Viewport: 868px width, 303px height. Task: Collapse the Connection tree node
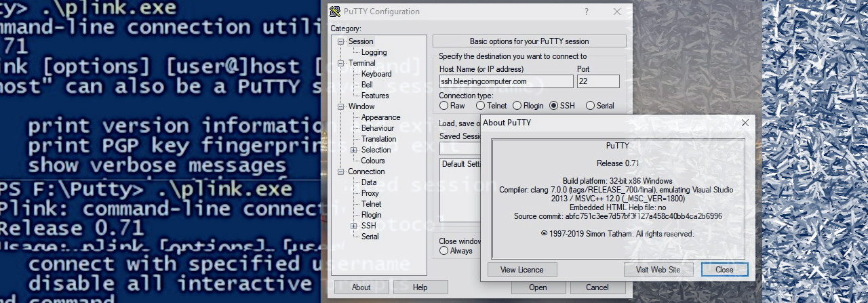[x=342, y=171]
